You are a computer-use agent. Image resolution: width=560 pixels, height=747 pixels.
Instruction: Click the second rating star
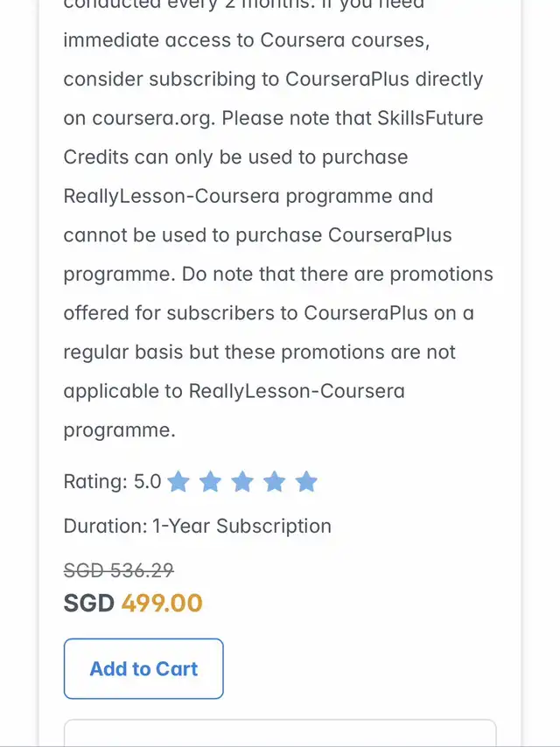coord(210,482)
